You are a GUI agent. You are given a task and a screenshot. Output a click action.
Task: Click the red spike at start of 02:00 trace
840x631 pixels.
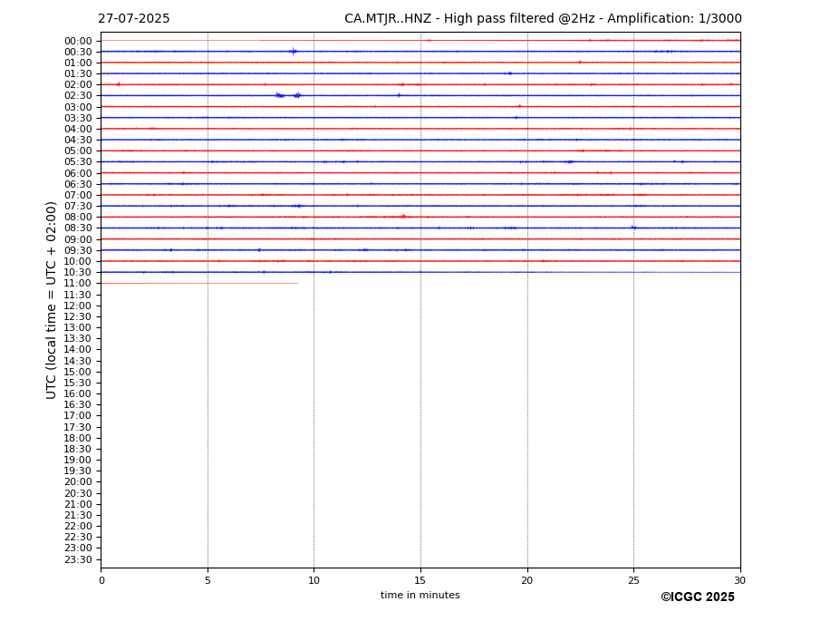(x=119, y=84)
